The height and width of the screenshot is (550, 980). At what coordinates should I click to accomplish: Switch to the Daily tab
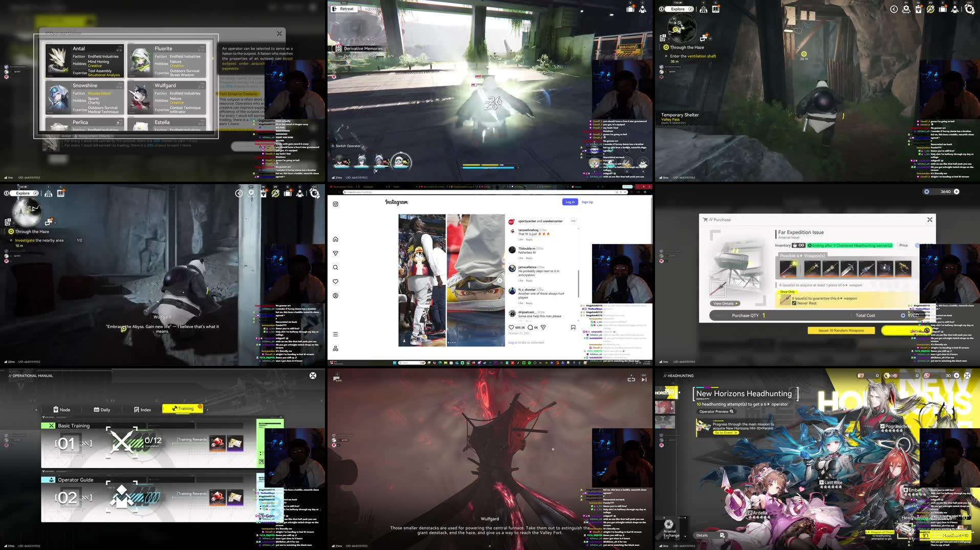coord(102,409)
